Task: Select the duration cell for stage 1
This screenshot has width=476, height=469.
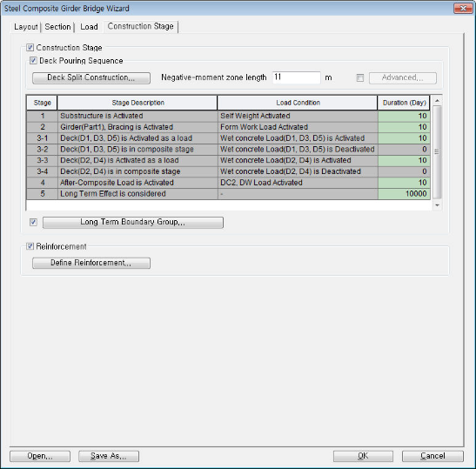Action: pyautogui.click(x=404, y=116)
